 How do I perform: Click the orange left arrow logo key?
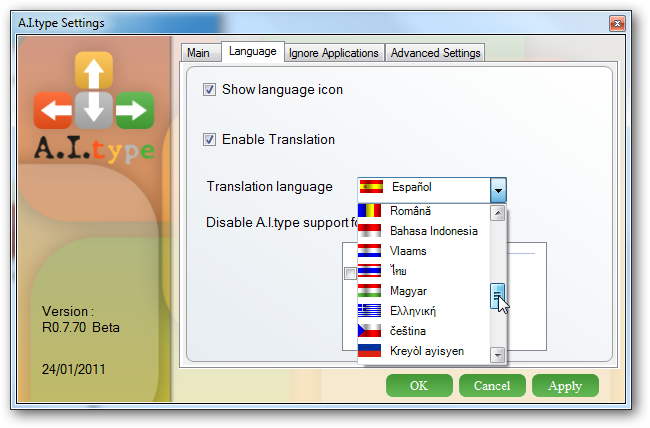pyautogui.click(x=53, y=110)
